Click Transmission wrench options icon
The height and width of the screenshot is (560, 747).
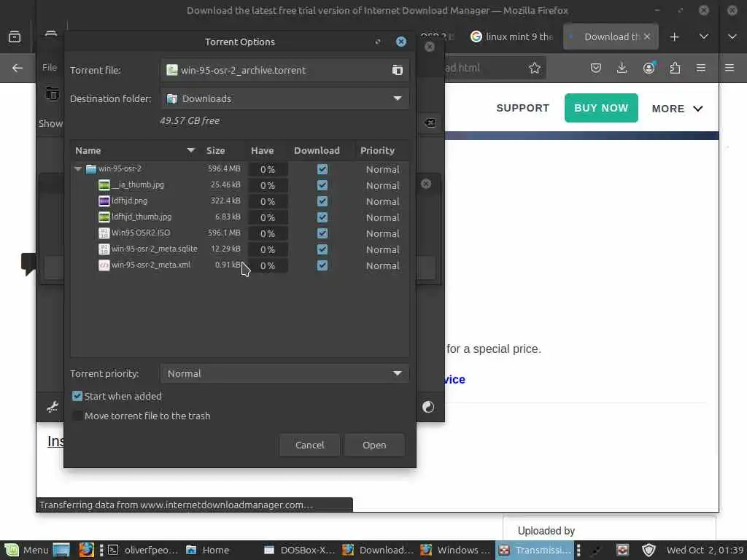click(53, 407)
